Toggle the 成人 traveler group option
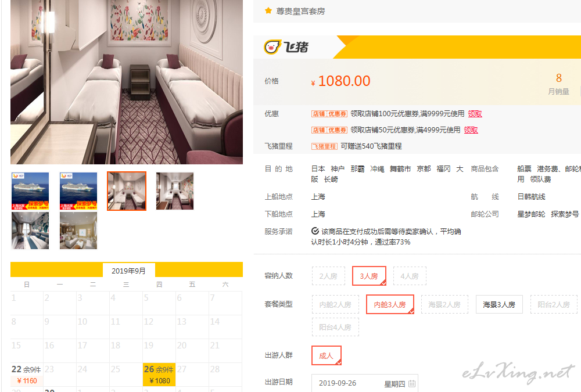The image size is (581, 392). tap(326, 355)
